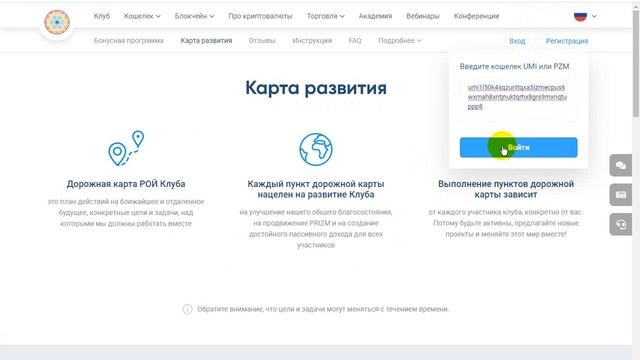Image resolution: width=640 pixels, height=360 pixels.
Task: Go to the Академия section
Action: click(x=375, y=16)
